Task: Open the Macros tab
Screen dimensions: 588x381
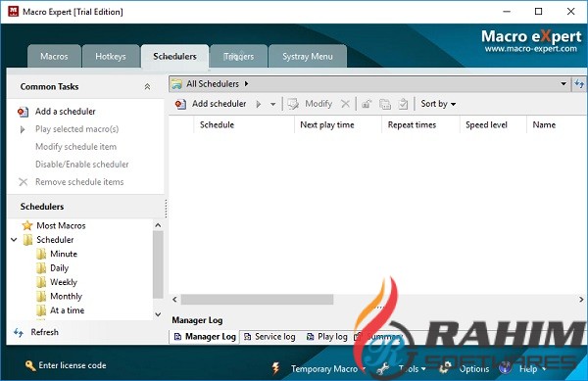Action: tap(54, 57)
